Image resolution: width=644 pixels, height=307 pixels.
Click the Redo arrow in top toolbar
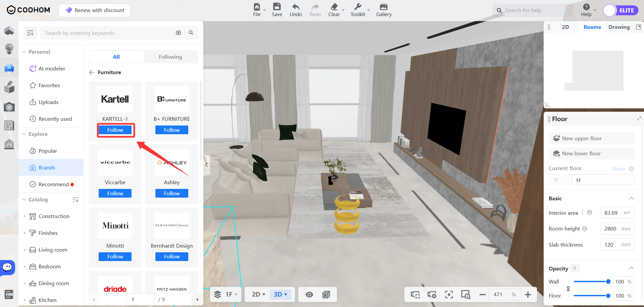pos(315,7)
